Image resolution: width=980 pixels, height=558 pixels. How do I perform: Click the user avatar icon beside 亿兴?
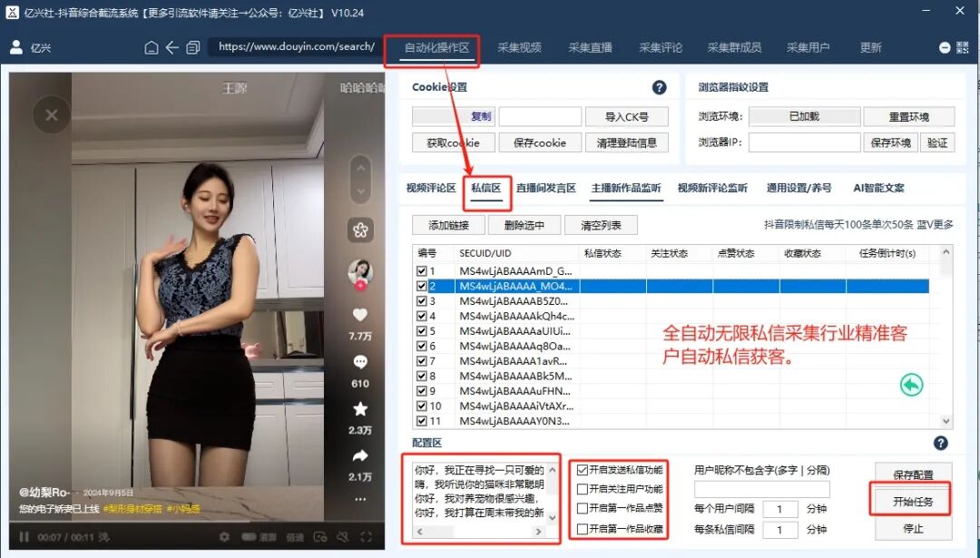click(x=16, y=47)
